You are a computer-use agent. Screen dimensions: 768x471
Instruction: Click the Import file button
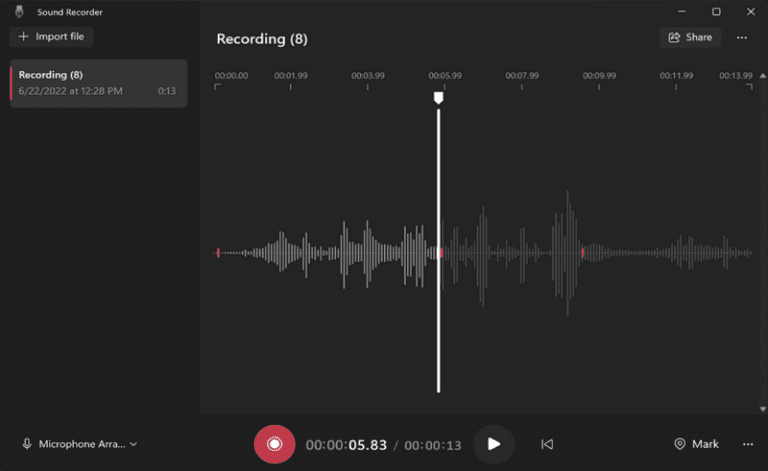pyautogui.click(x=51, y=37)
